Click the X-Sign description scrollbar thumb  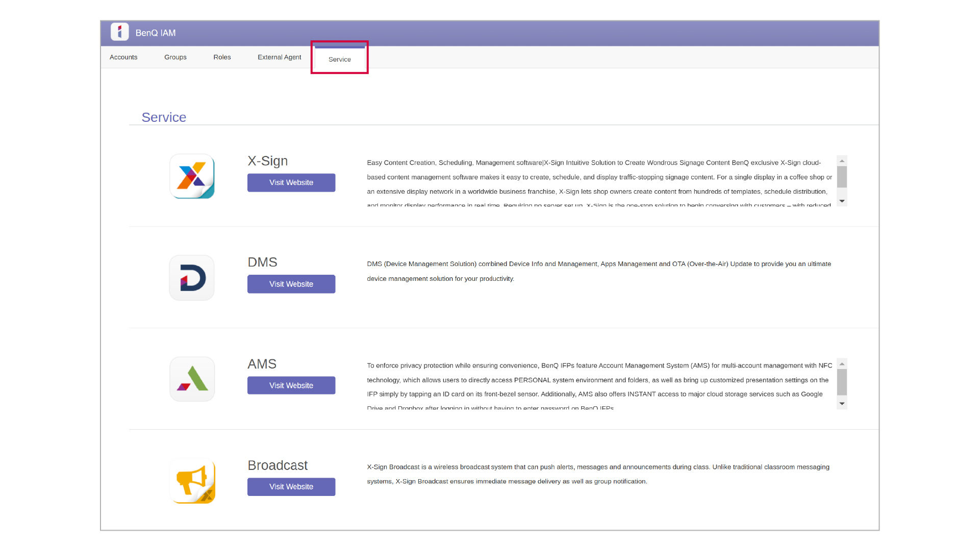pos(842,177)
